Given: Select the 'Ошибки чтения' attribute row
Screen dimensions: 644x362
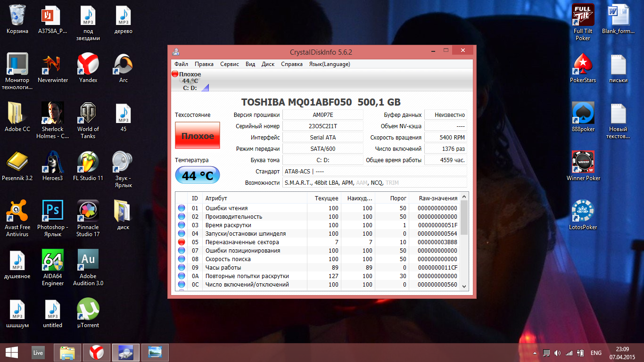Looking at the screenshot, I should point(226,208).
